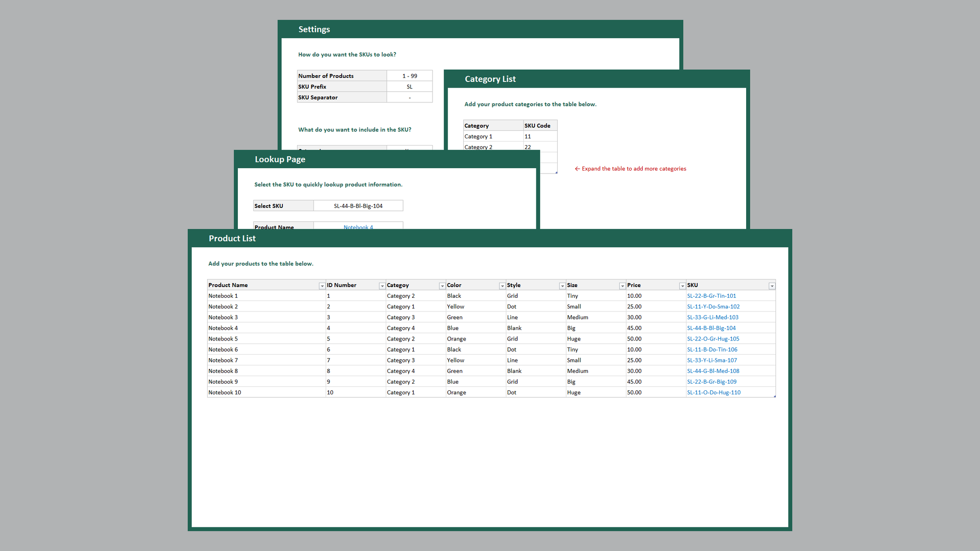Open the Size column filter arrow
The height and width of the screenshot is (551, 980).
click(x=622, y=286)
